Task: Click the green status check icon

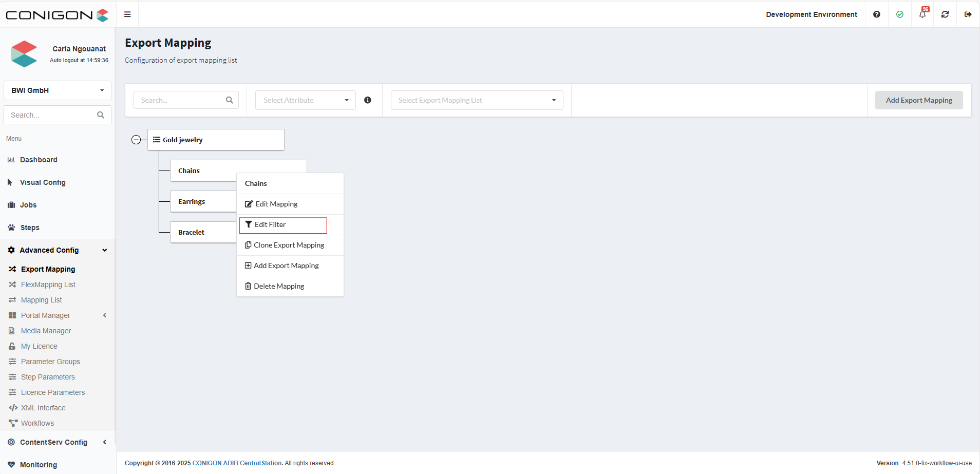Action: (900, 14)
